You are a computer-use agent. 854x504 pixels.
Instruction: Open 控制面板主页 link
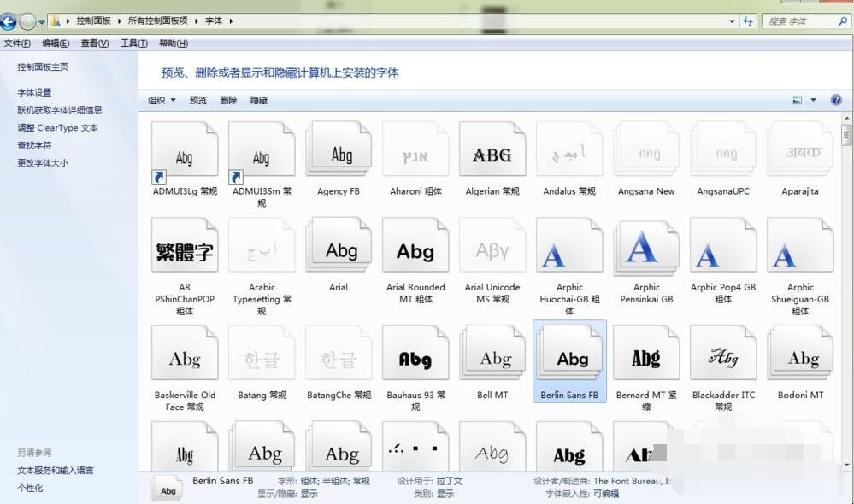click(x=43, y=67)
